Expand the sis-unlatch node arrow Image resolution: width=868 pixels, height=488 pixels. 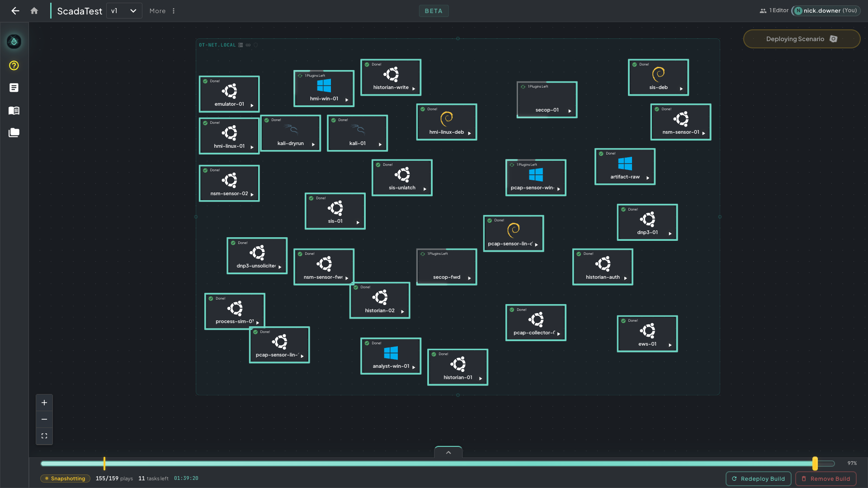coord(425,189)
